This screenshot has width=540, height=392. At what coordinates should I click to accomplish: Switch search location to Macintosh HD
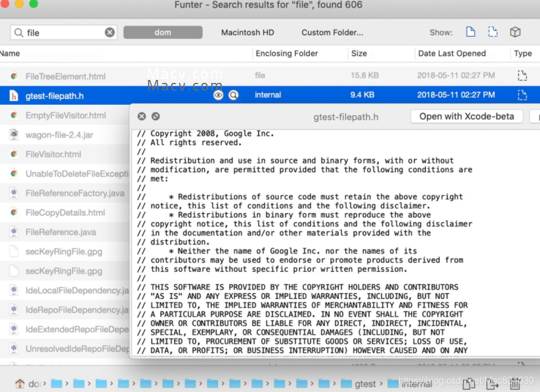(247, 33)
